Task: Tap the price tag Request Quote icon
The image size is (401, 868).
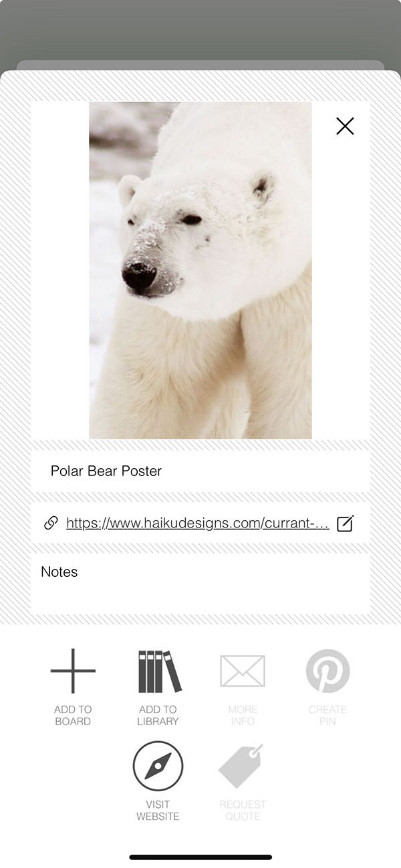Action: pyautogui.click(x=241, y=766)
